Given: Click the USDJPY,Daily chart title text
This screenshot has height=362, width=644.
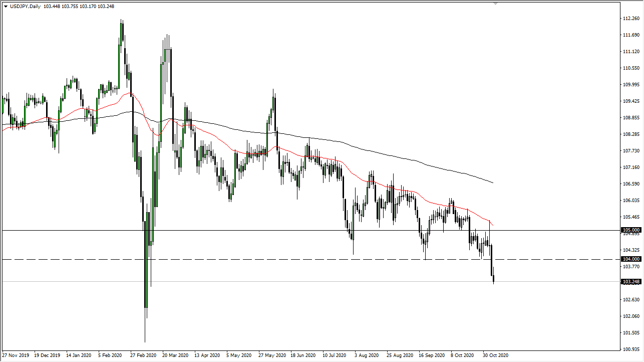Looking at the screenshot, I should pyautogui.click(x=24, y=6).
